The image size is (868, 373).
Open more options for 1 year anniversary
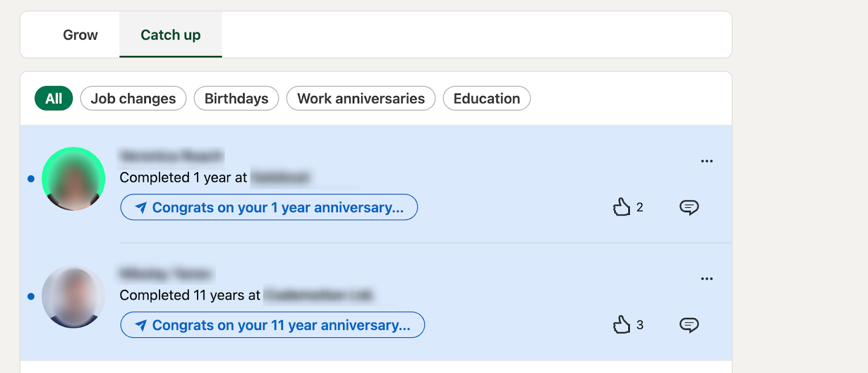[x=706, y=161]
